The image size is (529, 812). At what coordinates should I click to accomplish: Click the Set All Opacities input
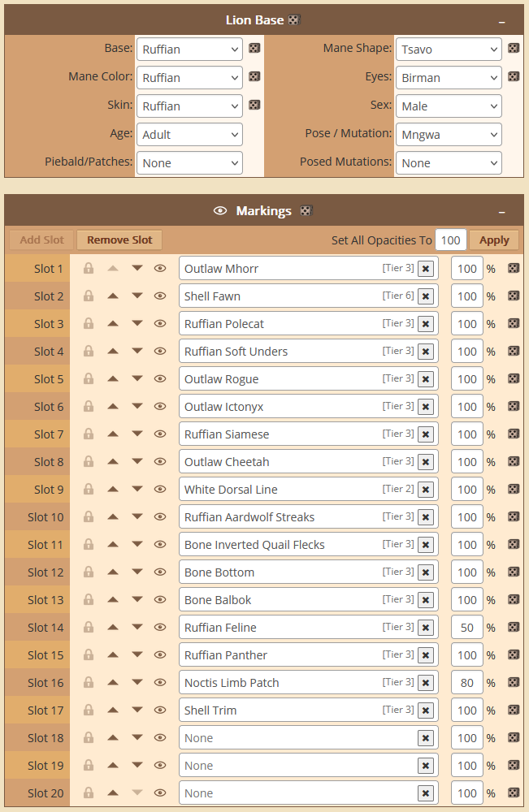(451, 240)
